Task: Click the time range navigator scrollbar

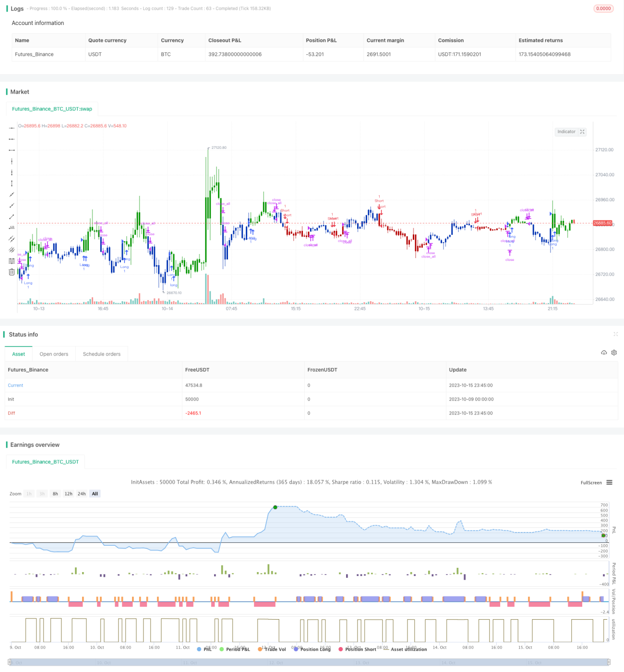Action: [x=310, y=662]
